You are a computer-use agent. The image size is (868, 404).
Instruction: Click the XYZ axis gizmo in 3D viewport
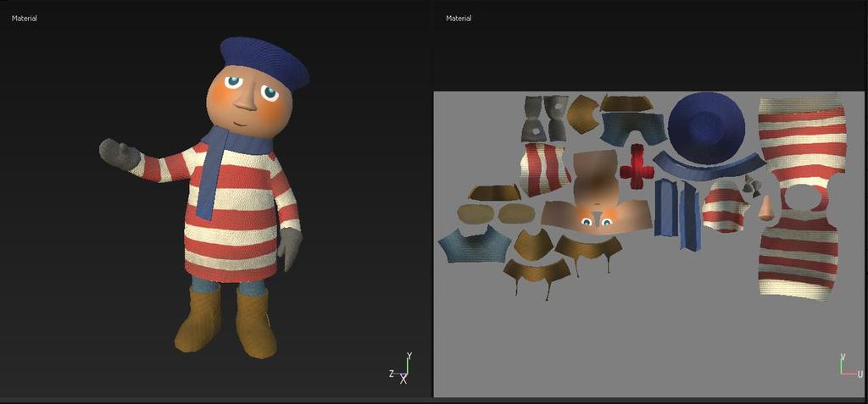coord(403,369)
